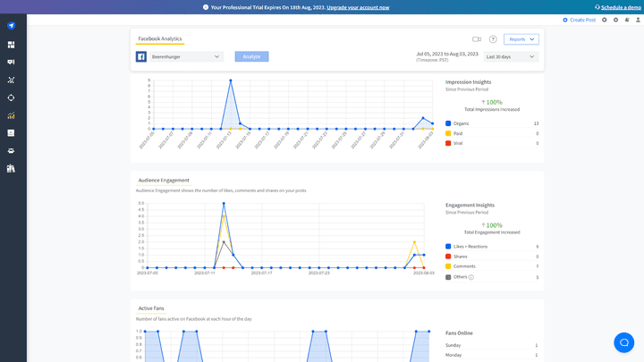644x362 pixels.
Task: Open the chat support bubble
Action: click(x=623, y=342)
